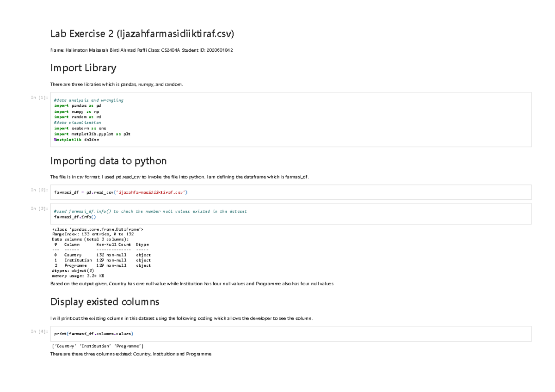Click the student name and ID line
This screenshot has height=392, width=555.
pyautogui.click(x=142, y=50)
